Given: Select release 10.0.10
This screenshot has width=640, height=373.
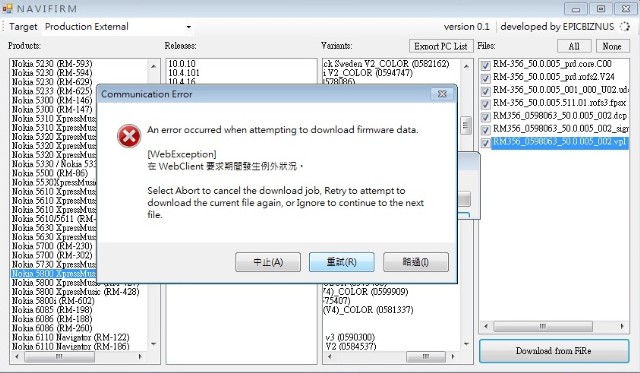Looking at the screenshot, I should click(182, 64).
